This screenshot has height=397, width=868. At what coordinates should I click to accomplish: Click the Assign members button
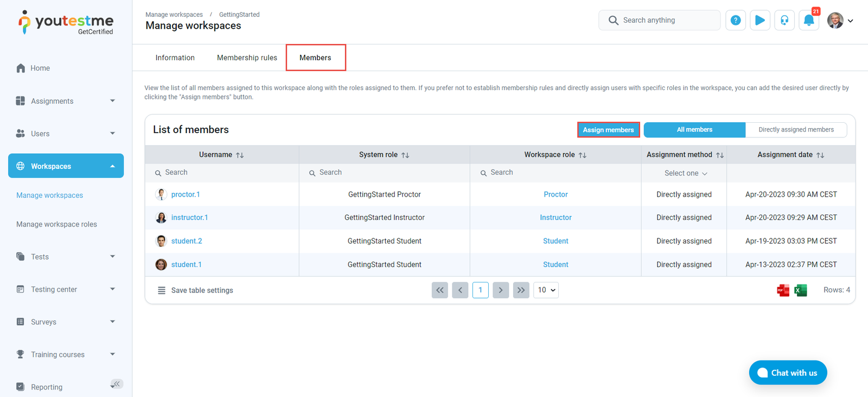tap(608, 130)
